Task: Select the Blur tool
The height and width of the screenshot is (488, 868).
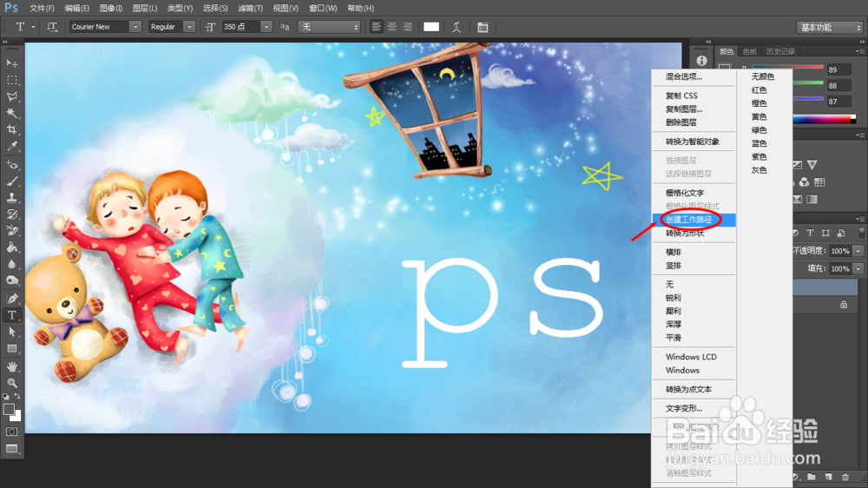Action: [x=11, y=264]
